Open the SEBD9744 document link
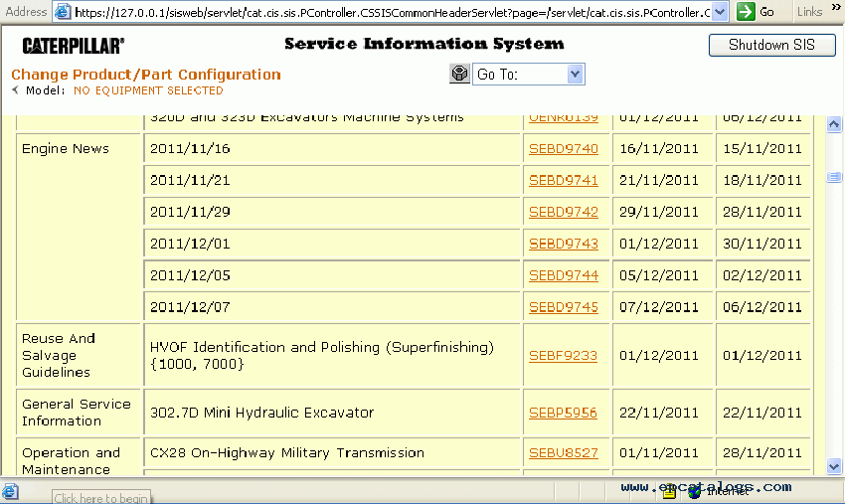Screen dimensions: 845x504 click(x=563, y=276)
